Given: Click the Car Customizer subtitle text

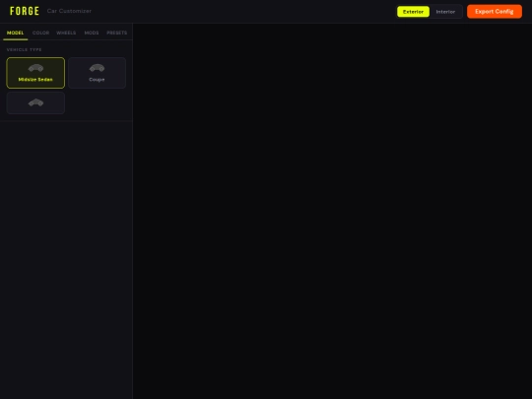Looking at the screenshot, I should coord(69,11).
